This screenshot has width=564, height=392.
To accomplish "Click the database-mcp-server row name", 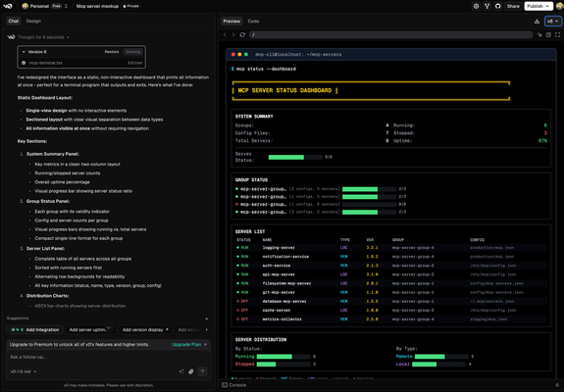I will pyautogui.click(x=284, y=301).
